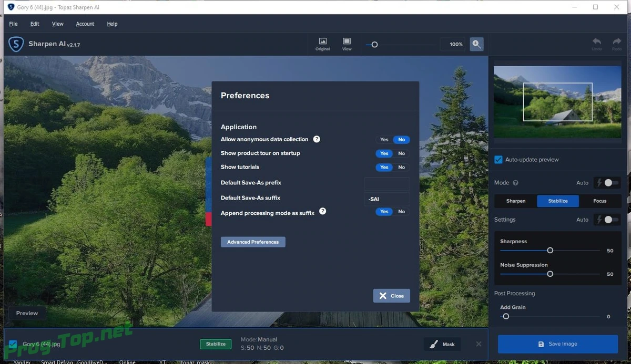The width and height of the screenshot is (631, 364).
Task: Set Show tutorials to No
Action: click(x=401, y=167)
